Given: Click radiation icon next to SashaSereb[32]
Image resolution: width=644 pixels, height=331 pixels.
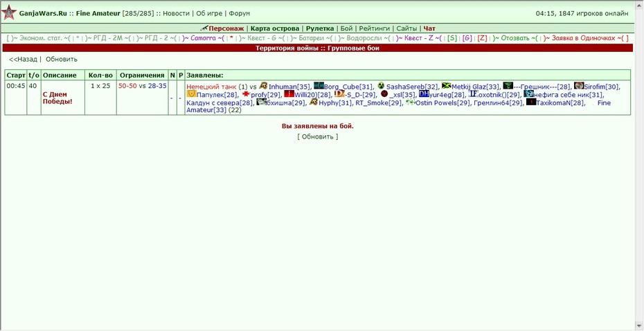Looking at the screenshot, I should click(381, 87).
